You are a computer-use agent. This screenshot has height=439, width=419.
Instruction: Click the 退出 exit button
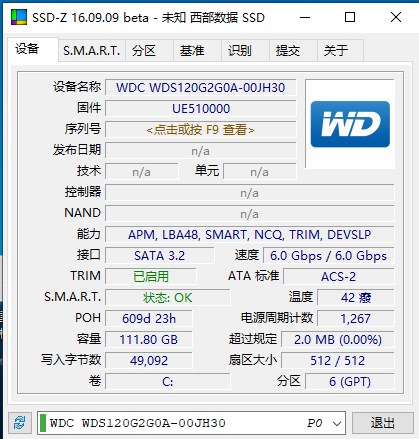coord(383,423)
